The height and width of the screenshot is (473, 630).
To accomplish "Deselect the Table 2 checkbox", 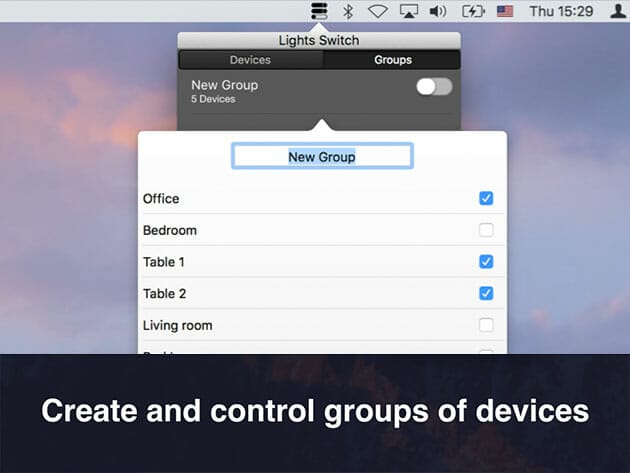I will coord(486,294).
